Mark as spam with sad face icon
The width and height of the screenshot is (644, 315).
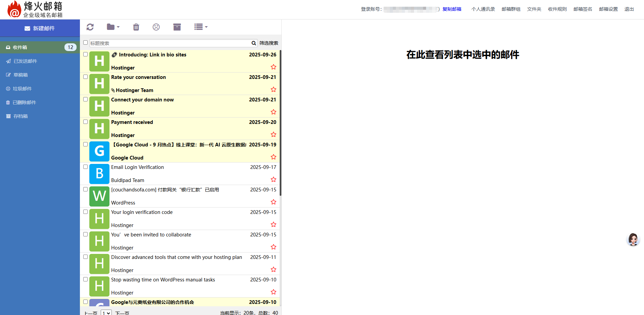[156, 27]
